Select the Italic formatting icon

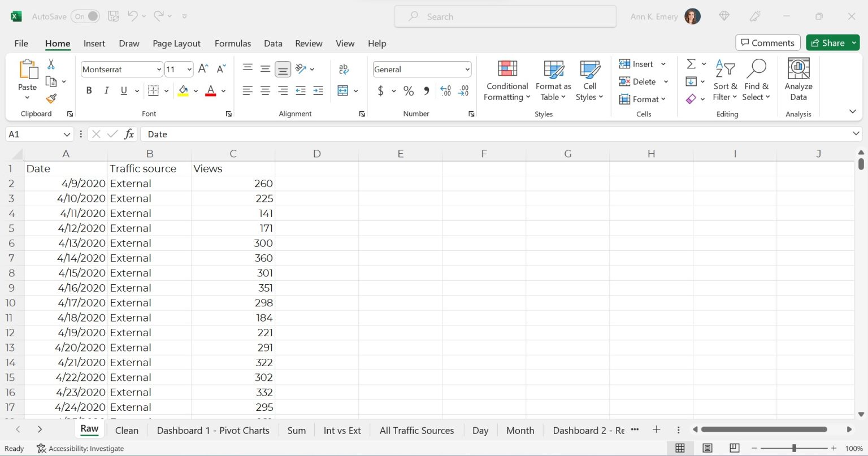click(106, 90)
